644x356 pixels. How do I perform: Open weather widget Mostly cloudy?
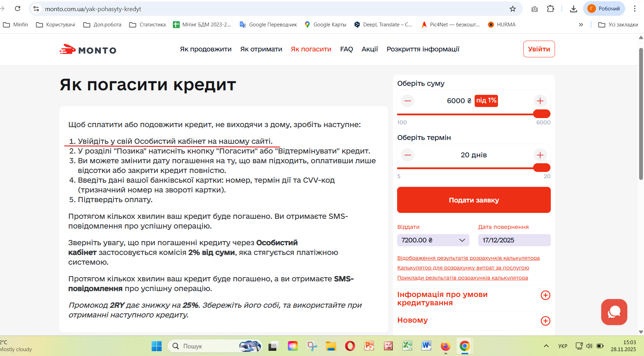click(x=16, y=346)
